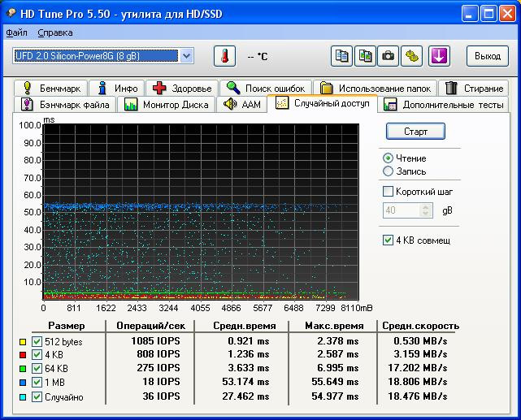Image resolution: width=521 pixels, height=420 pixels.
Task: Switch to the Здоровье tab
Action: click(182, 89)
